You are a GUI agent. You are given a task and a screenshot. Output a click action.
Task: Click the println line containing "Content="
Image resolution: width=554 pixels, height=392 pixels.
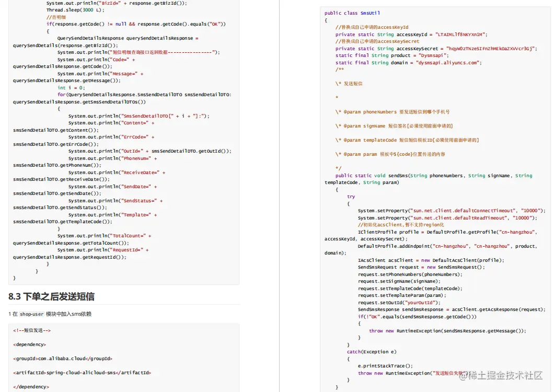pos(111,123)
